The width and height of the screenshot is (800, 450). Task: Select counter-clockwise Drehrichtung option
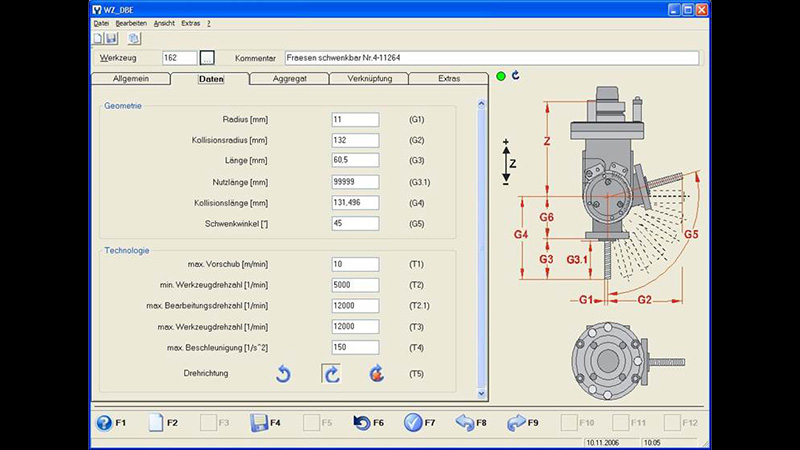(x=283, y=374)
